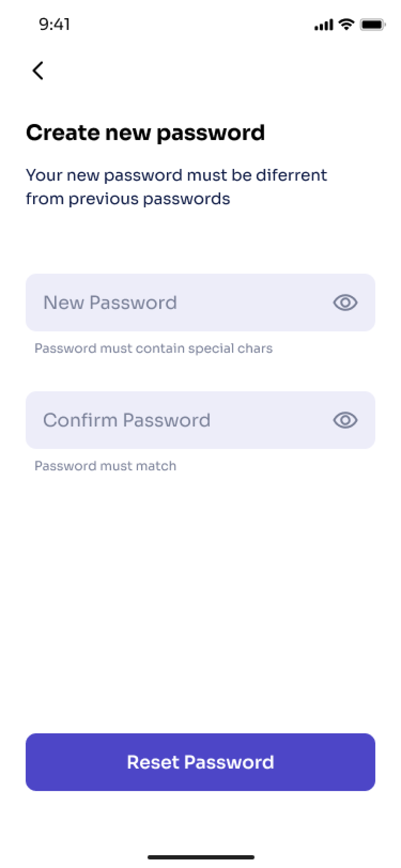Go back using the chevron icon
This screenshot has height=868, width=401.
[x=38, y=71]
